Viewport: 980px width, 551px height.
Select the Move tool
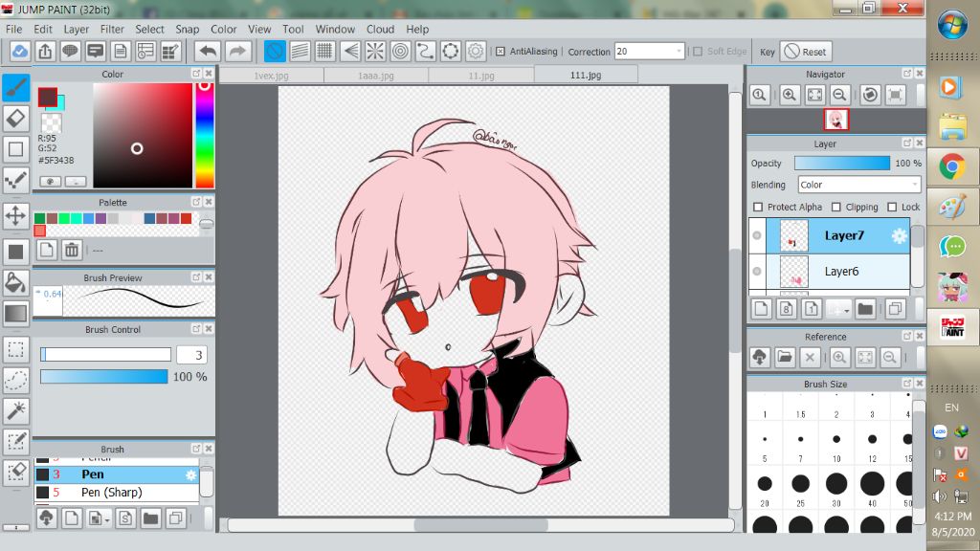pyautogui.click(x=15, y=216)
